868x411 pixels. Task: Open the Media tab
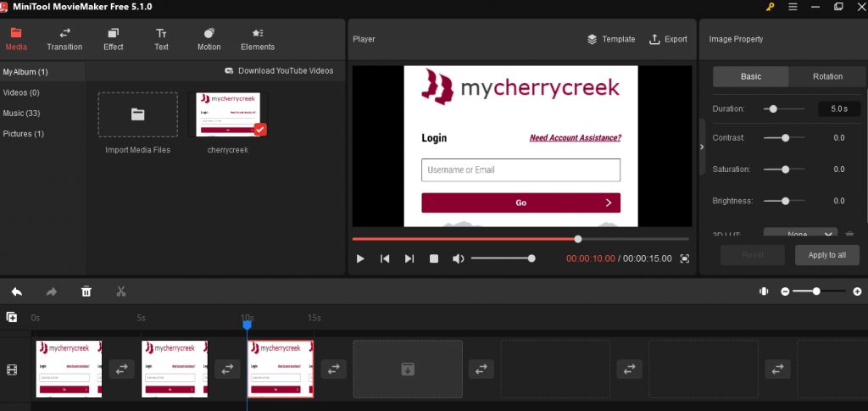[x=16, y=39]
